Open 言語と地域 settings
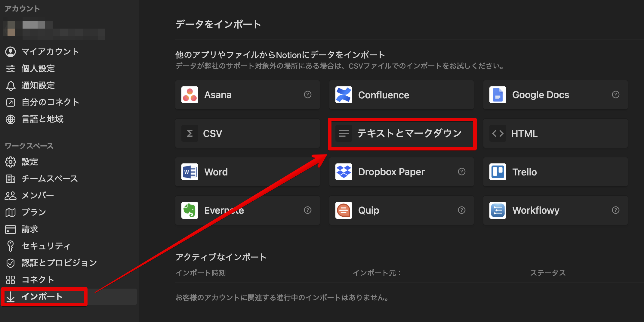The image size is (644, 322). (x=42, y=119)
